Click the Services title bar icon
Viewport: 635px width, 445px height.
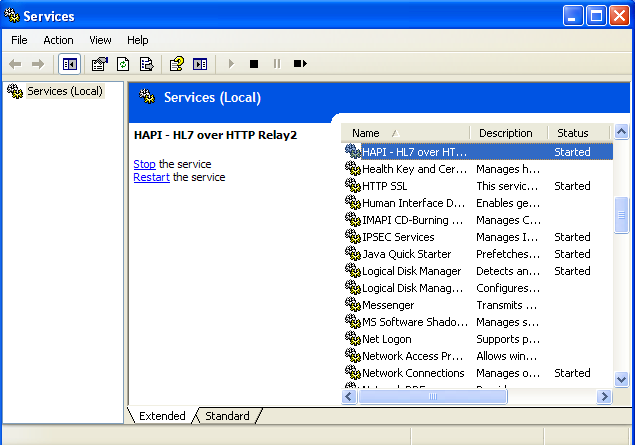point(12,15)
